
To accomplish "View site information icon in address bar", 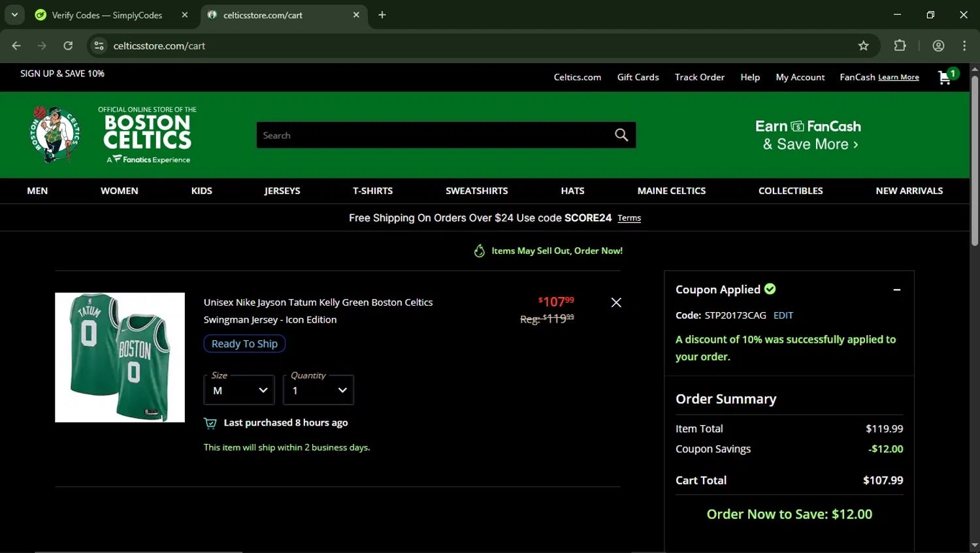I will pos(99,46).
